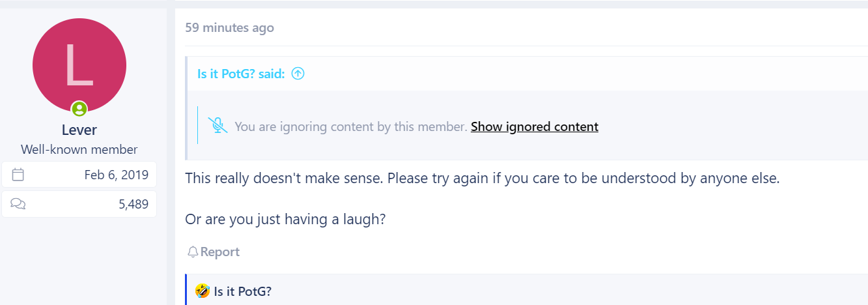The height and width of the screenshot is (305, 868).
Task: Expand Show ignored content
Action: coord(535,126)
